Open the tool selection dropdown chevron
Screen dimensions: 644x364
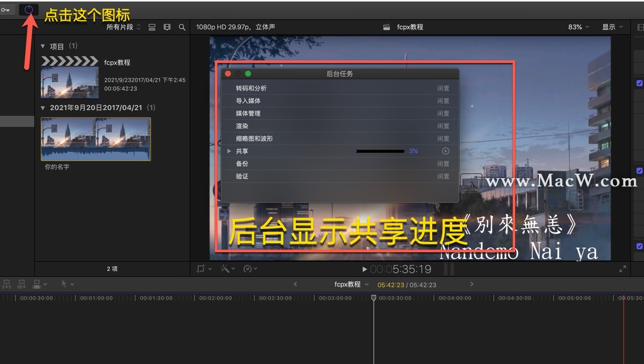click(72, 284)
